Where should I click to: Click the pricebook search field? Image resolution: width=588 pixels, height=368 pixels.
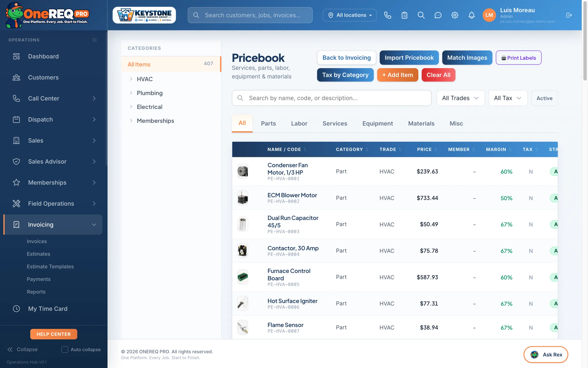331,98
